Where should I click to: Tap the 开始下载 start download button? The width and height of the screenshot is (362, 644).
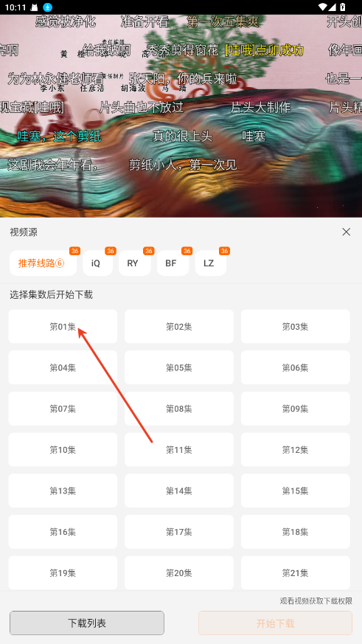click(x=276, y=623)
